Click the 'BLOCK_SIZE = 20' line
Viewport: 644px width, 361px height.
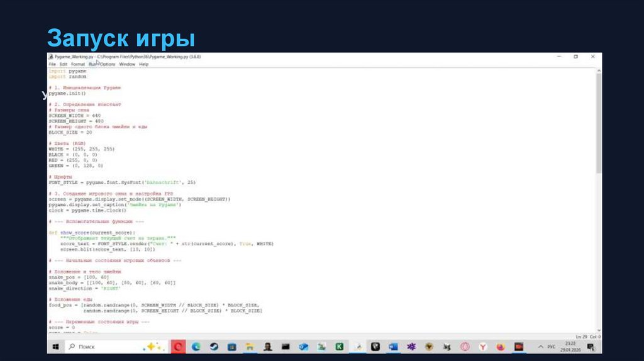[x=70, y=132]
